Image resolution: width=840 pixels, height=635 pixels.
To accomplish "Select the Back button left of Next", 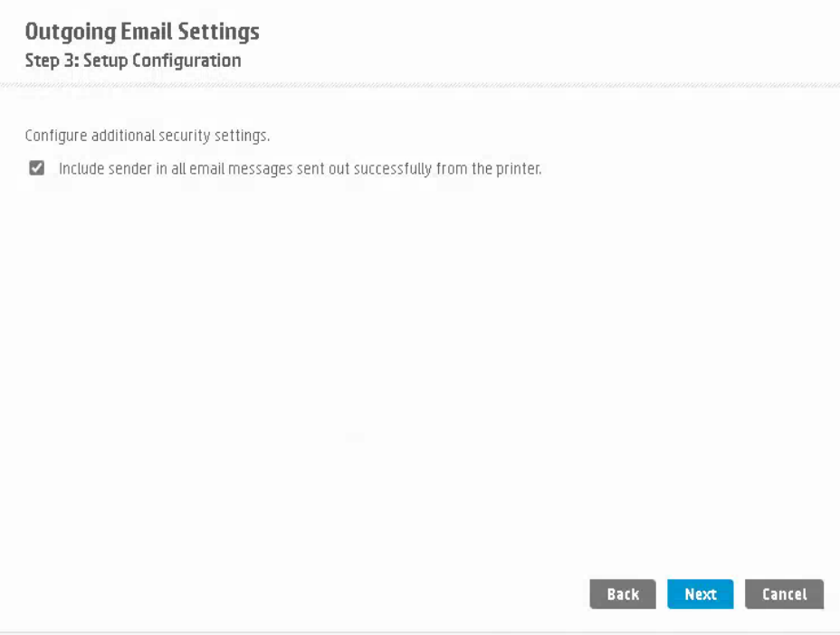I will (623, 594).
